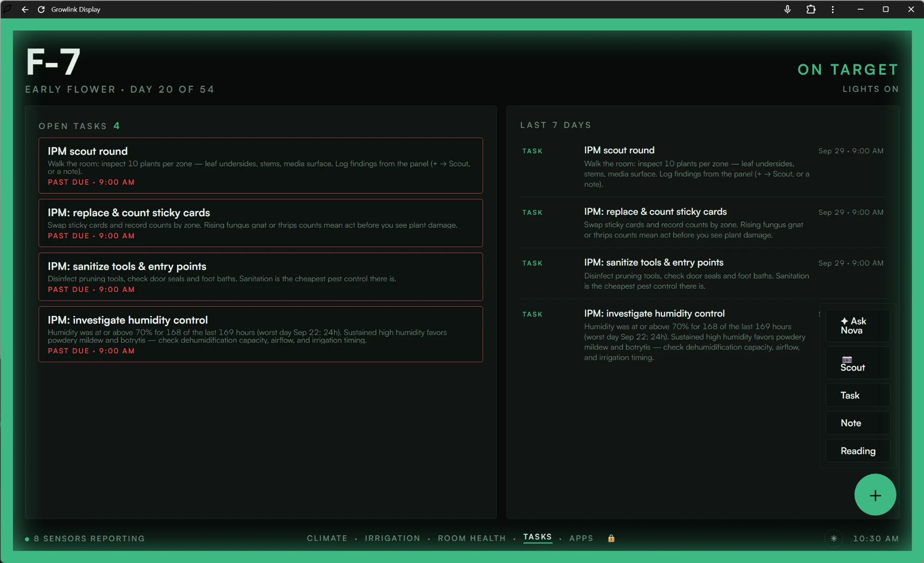
Task: Click the app logo in title bar
Action: [8, 9]
